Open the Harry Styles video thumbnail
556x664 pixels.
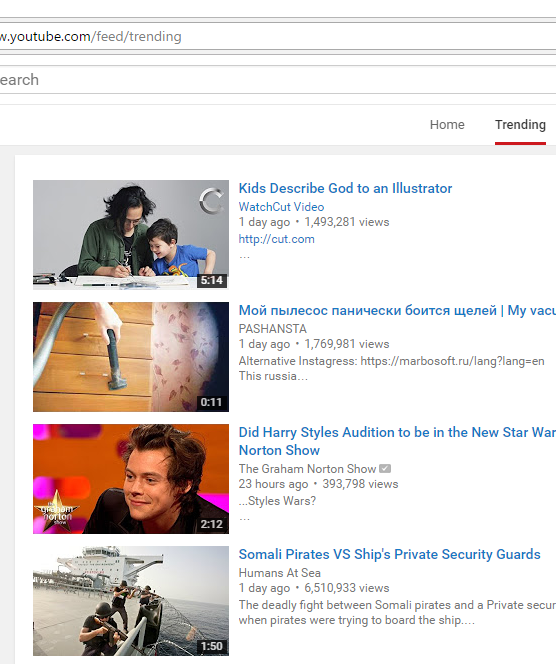131,479
